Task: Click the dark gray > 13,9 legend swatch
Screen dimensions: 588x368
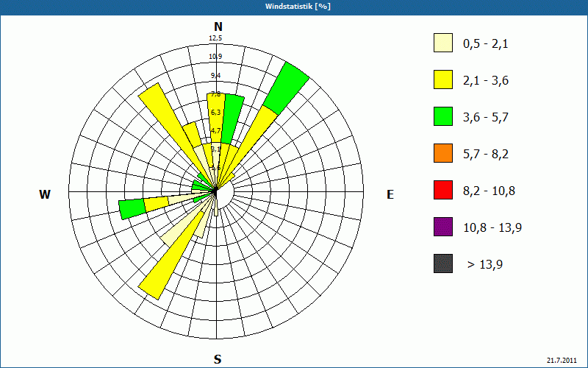Action: coord(443,263)
